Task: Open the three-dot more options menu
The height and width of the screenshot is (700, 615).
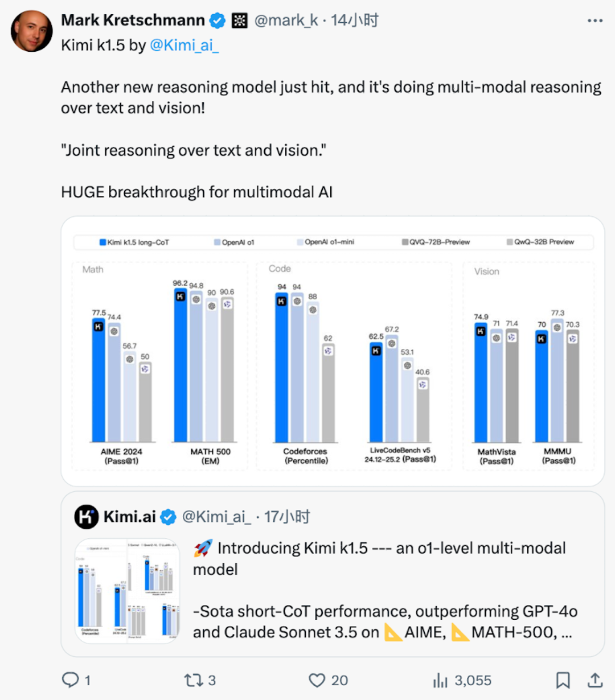Action: pos(594,20)
